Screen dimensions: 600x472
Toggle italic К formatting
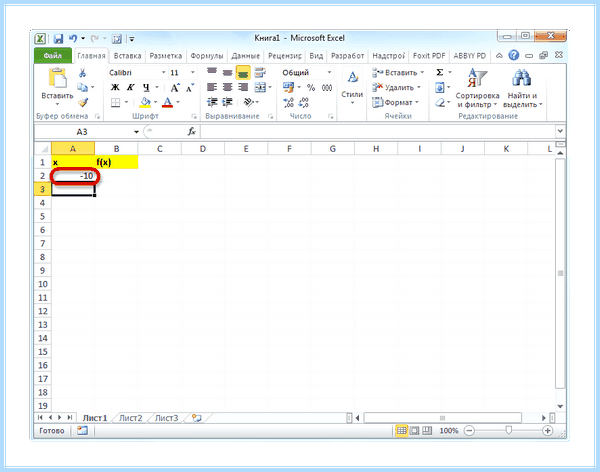coord(130,88)
